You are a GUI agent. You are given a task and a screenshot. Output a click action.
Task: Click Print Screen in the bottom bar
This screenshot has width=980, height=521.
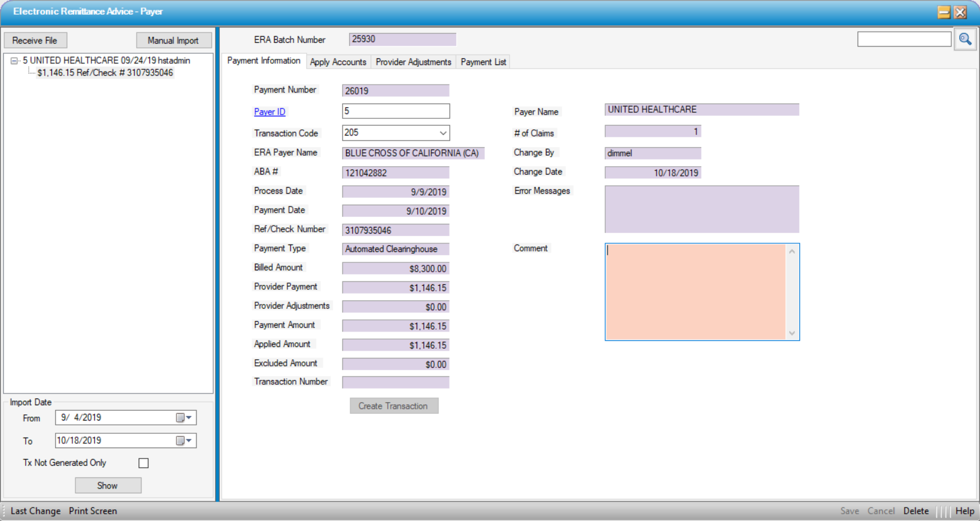click(92, 511)
